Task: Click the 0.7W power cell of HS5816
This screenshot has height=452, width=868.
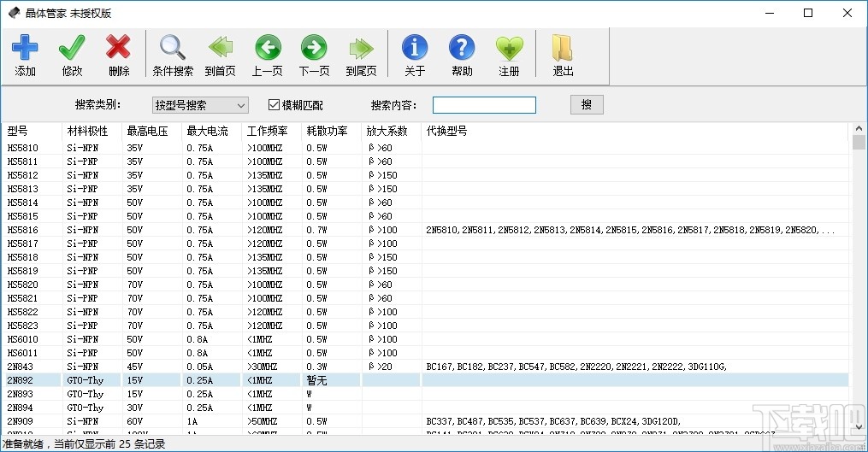Action: tap(316, 230)
